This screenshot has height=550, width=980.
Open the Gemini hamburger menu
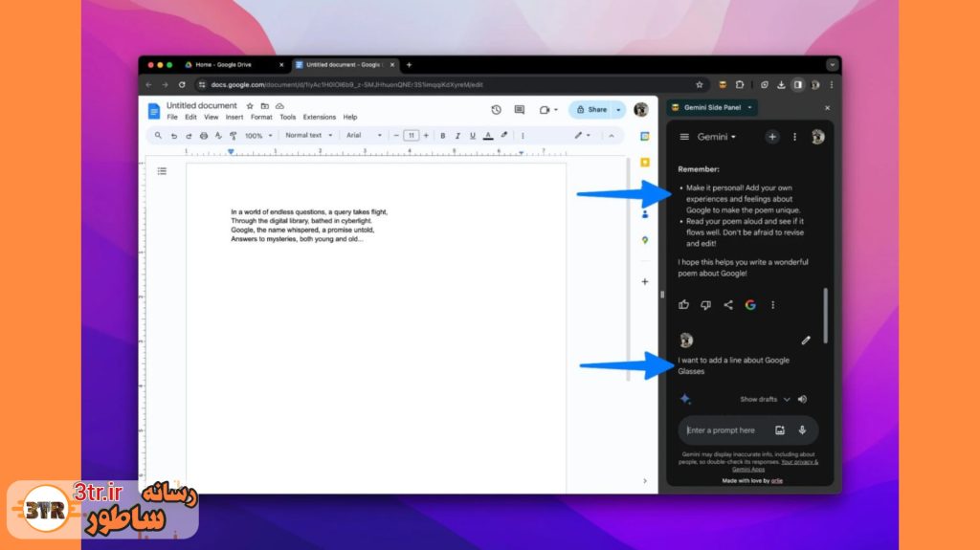click(684, 137)
